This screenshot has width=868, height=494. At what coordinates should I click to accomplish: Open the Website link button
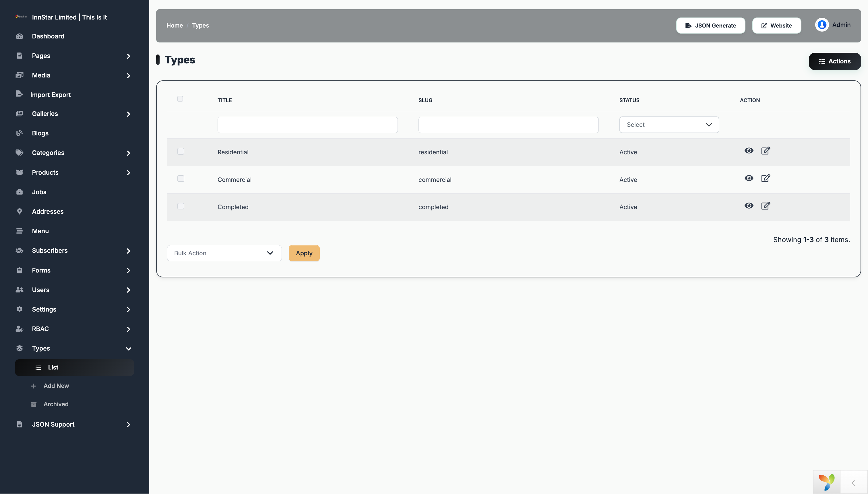click(x=777, y=26)
